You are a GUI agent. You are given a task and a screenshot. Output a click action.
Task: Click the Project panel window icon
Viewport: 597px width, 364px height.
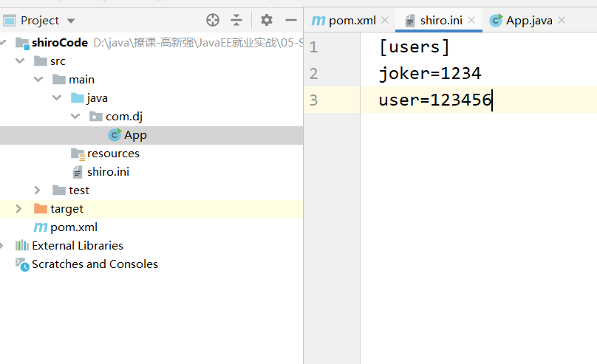pos(10,20)
